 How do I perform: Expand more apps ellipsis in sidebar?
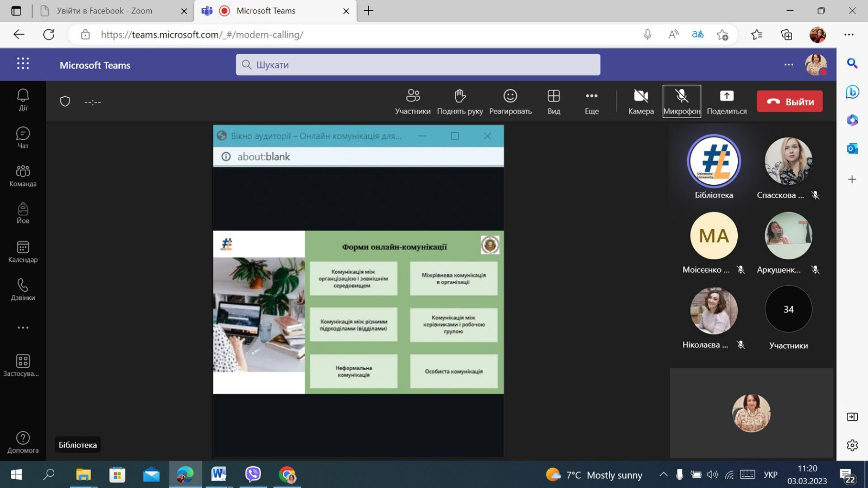(23, 328)
